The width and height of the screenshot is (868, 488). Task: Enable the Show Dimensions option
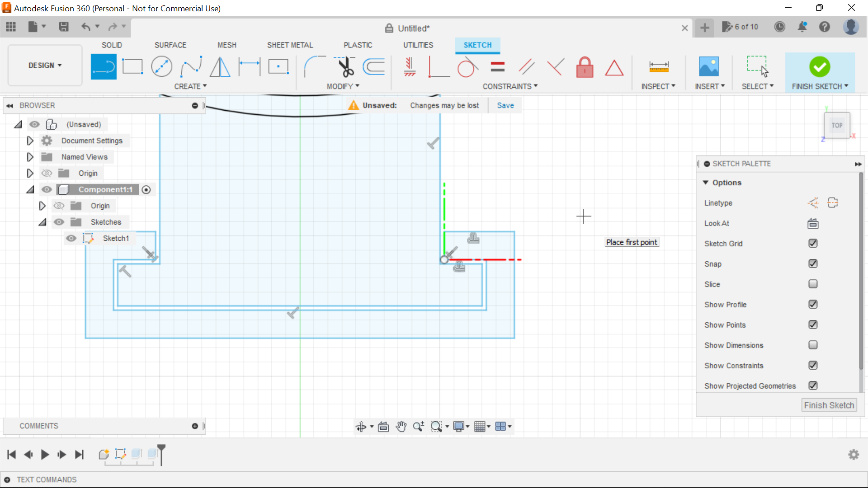coord(813,345)
